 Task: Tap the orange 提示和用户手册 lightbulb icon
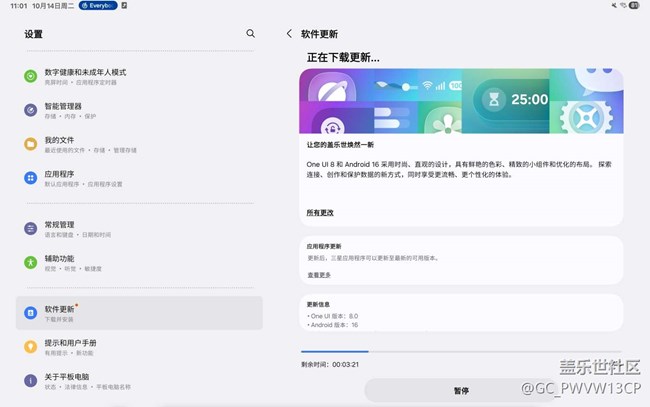click(31, 347)
